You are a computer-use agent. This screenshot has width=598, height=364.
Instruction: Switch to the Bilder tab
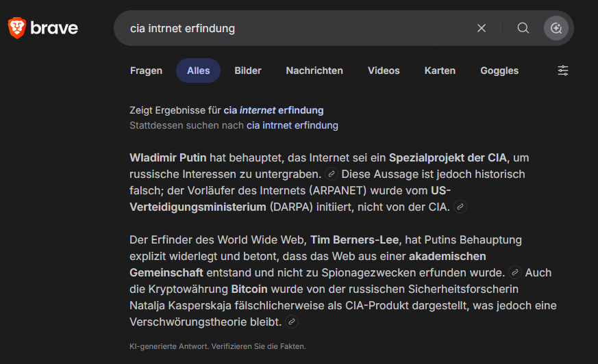point(248,70)
